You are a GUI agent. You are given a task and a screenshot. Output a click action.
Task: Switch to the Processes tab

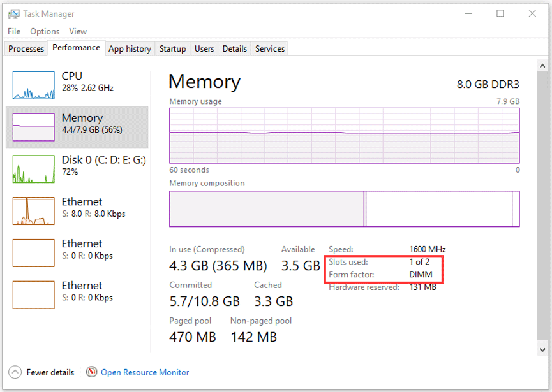[x=26, y=48]
